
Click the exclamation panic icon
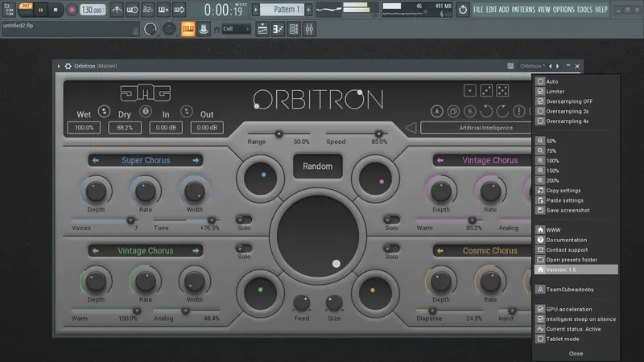click(x=518, y=111)
